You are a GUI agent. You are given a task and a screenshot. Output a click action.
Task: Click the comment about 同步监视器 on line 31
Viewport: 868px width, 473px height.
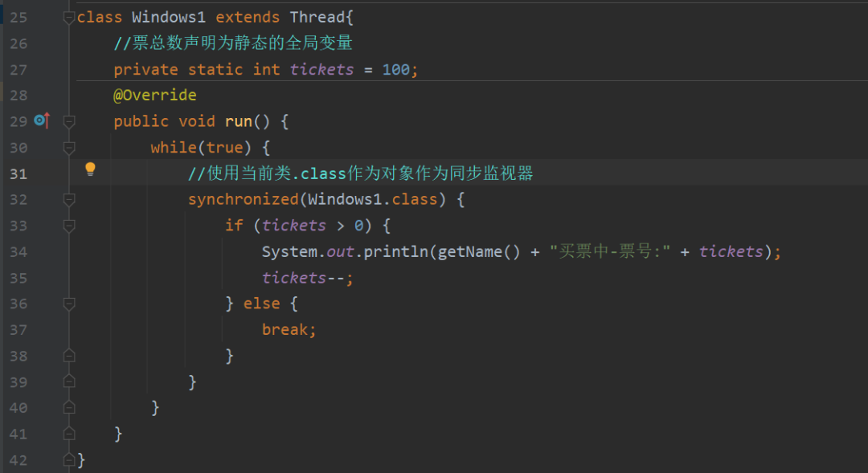coord(360,173)
